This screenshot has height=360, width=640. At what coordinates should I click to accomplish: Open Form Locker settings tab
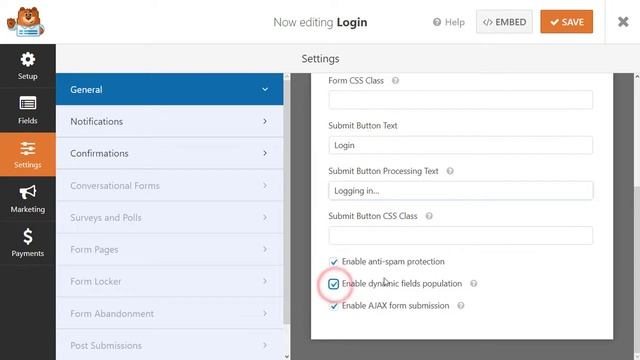(x=169, y=281)
